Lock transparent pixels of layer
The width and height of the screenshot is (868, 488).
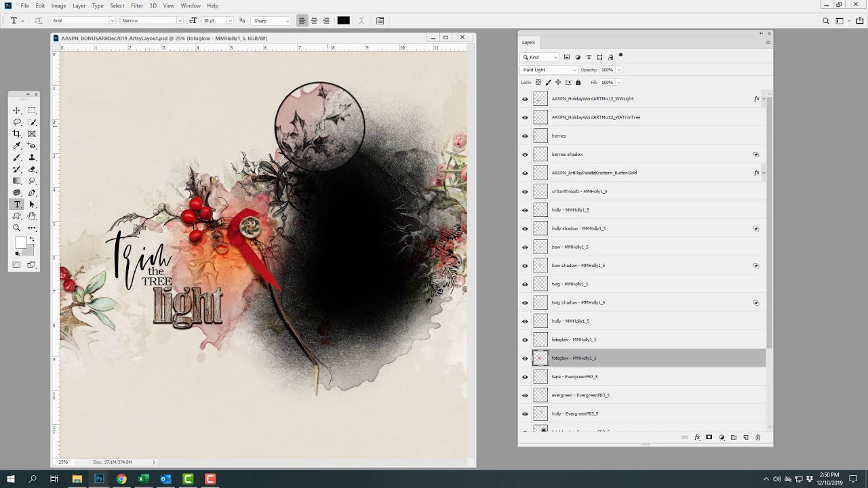(538, 82)
